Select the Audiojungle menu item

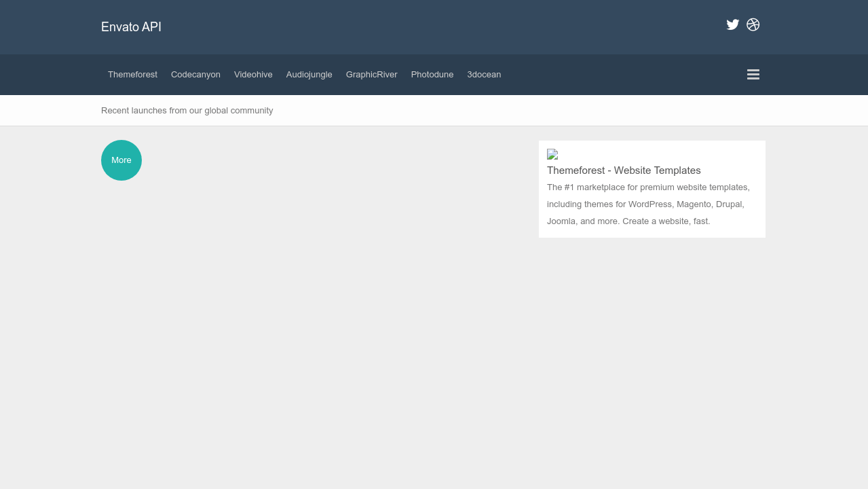coord(309,75)
